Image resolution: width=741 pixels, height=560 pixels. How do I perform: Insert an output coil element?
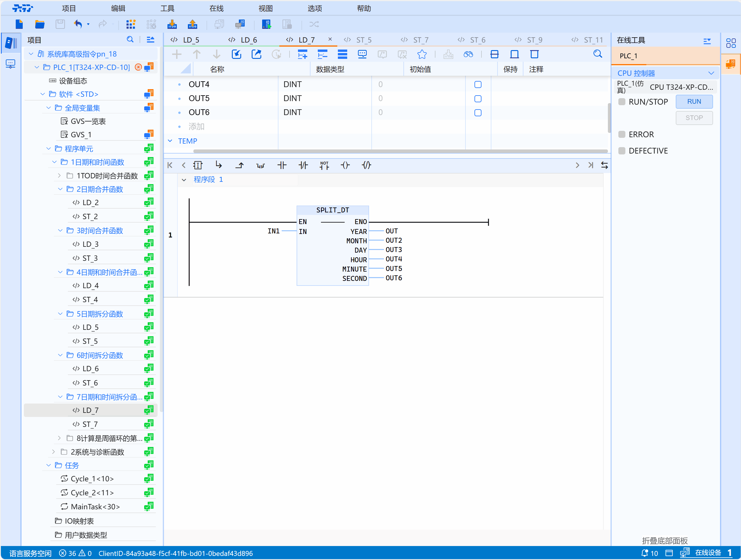pos(345,165)
